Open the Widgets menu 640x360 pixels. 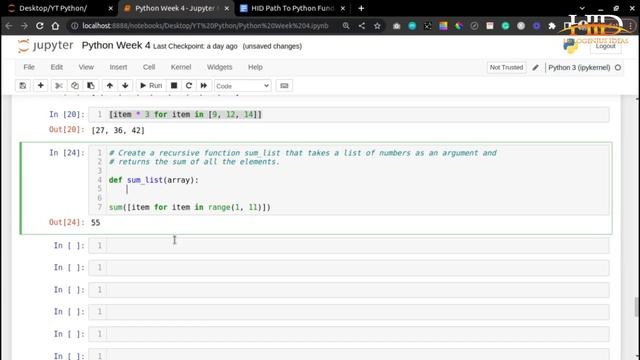coord(219,67)
